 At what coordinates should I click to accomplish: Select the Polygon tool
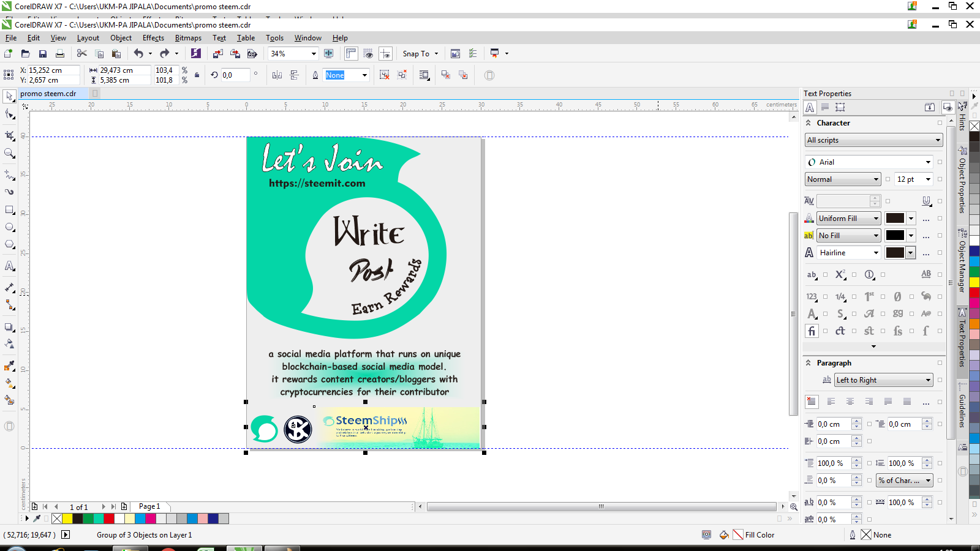pos(10,244)
